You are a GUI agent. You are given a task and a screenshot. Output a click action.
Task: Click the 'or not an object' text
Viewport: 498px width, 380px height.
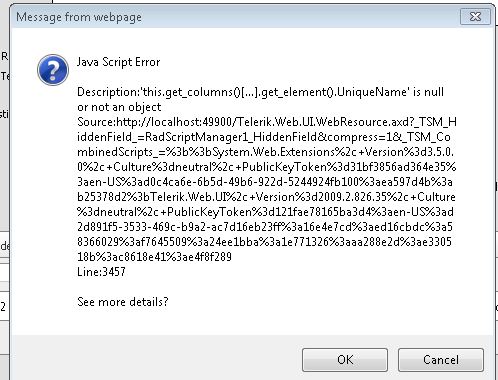click(x=119, y=107)
